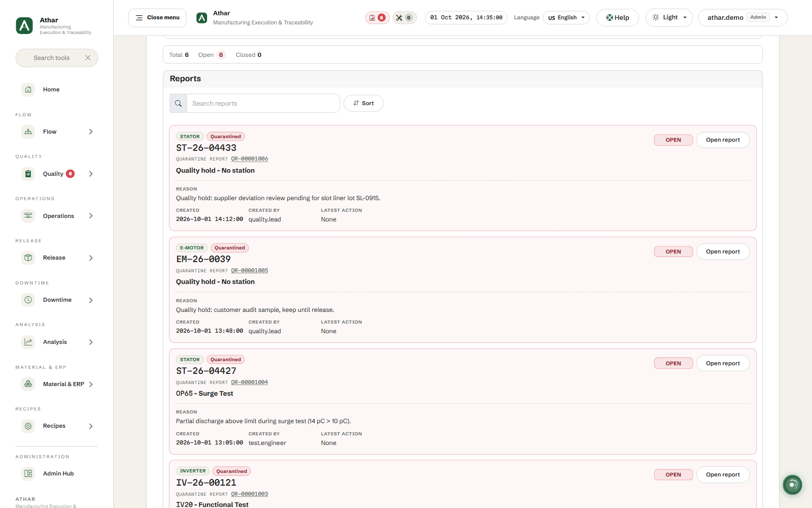Click the magnifier icon beside Search reports
Viewport: 812px width, 508px height.
click(178, 103)
